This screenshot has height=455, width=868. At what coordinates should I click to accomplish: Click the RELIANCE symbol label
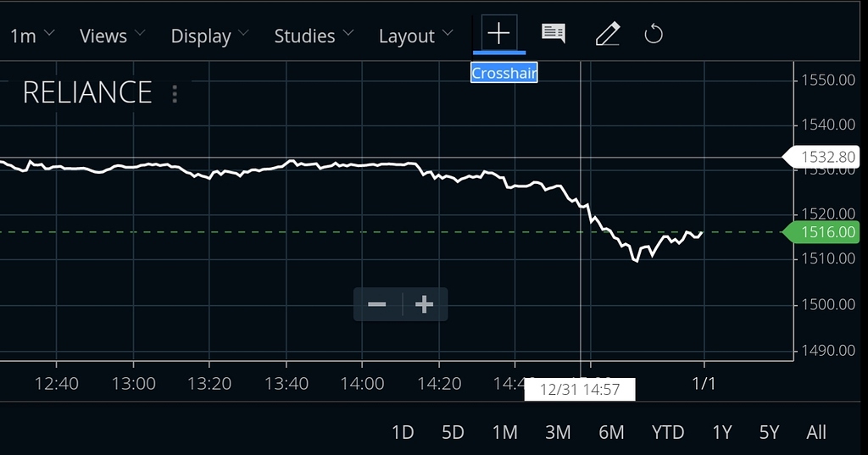(87, 92)
